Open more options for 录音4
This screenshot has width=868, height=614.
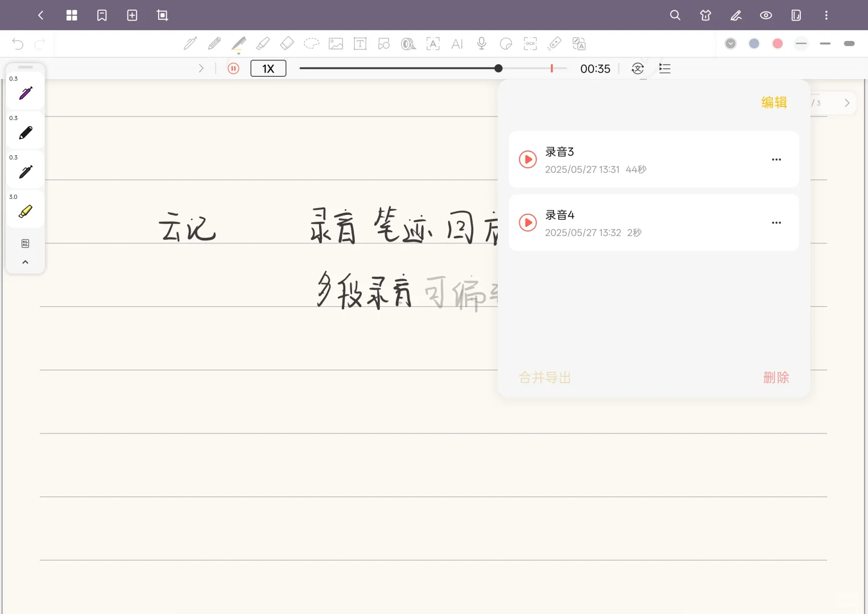776,223
